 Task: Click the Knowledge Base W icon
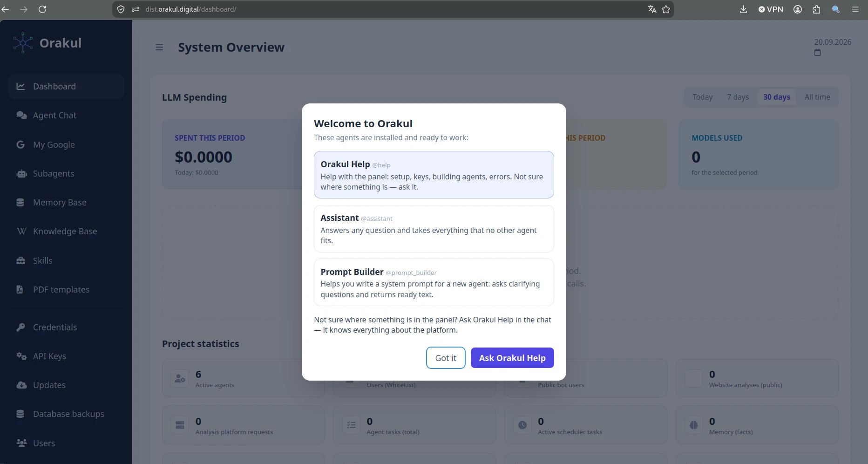tap(21, 231)
